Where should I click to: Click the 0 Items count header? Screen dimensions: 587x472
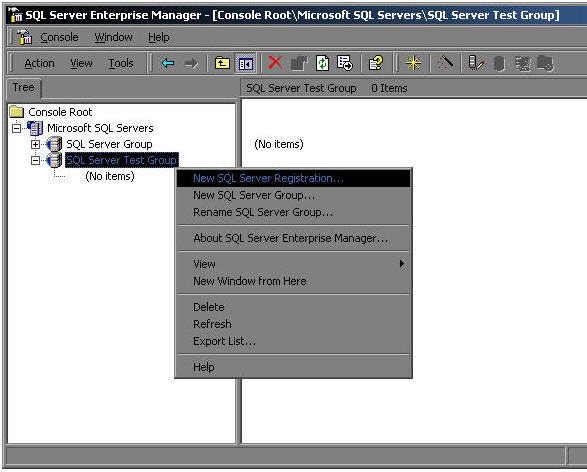[389, 88]
